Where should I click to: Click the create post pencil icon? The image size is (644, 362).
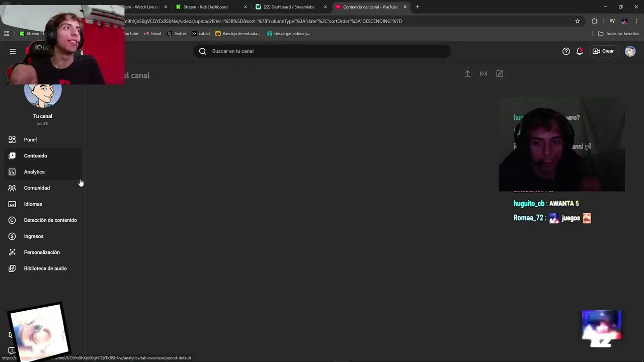[500, 74]
